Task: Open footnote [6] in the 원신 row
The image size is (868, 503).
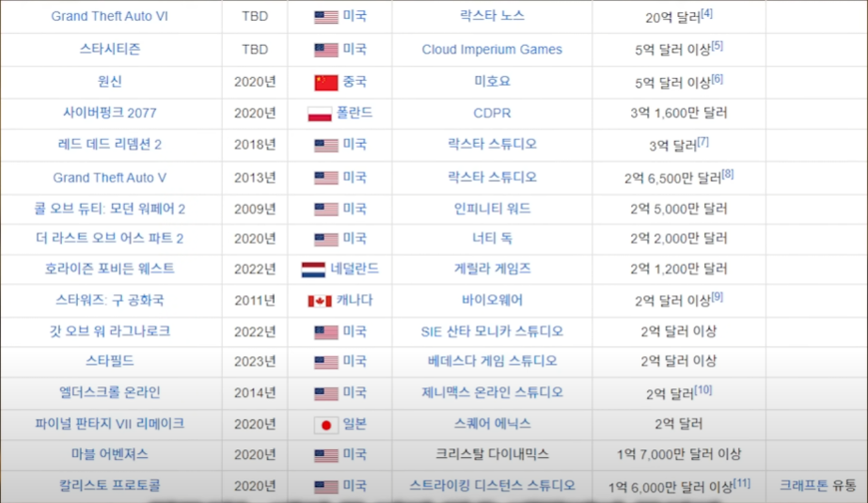Action: tap(718, 79)
